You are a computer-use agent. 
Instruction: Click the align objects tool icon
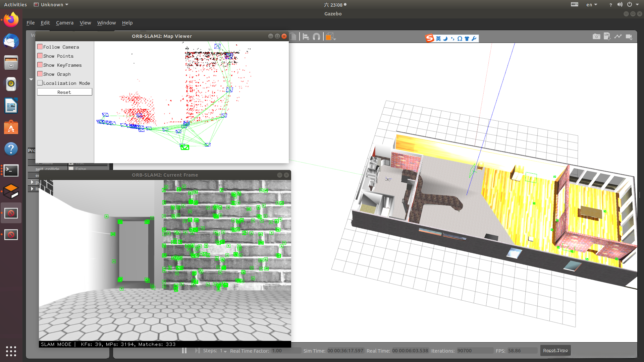tap(306, 37)
